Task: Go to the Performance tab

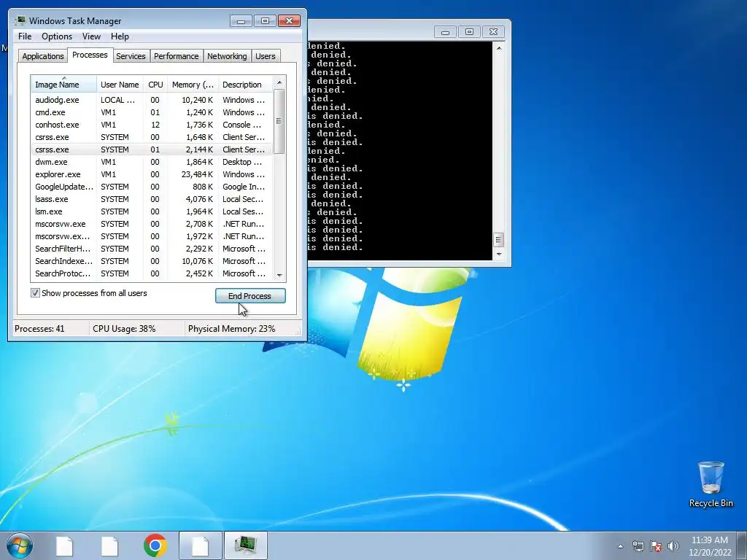Action: pos(177,56)
